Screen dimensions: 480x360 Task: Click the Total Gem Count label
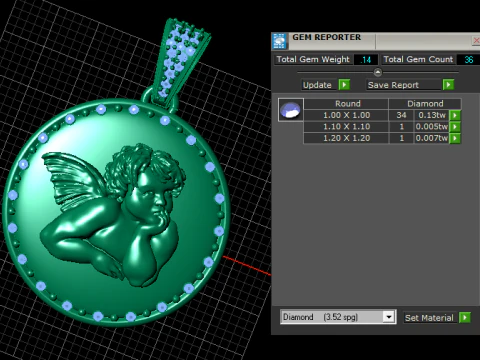(418, 59)
